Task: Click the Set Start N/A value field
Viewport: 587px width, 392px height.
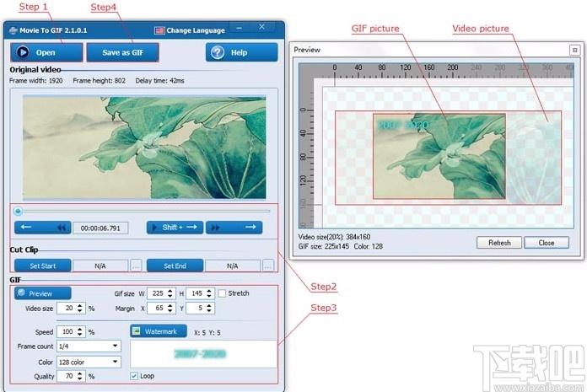Action: tap(100, 266)
